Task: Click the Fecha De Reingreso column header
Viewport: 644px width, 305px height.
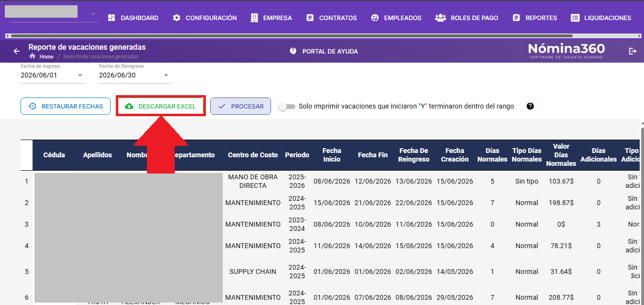Action: 414,155
